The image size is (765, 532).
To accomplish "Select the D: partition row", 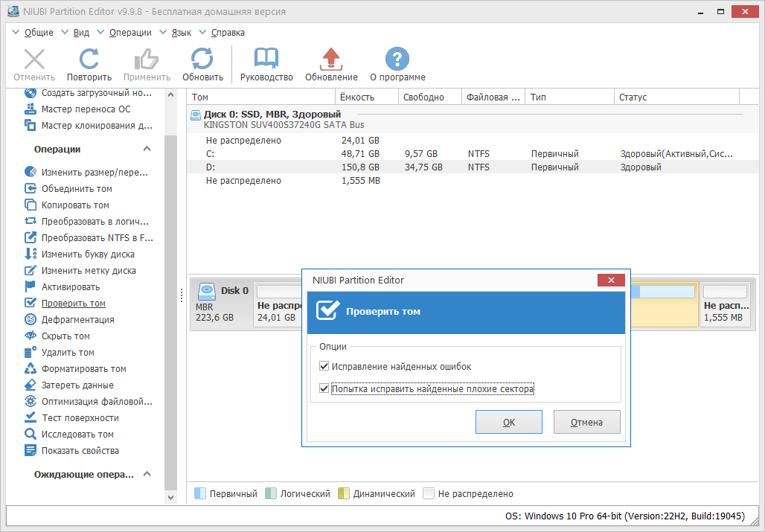I will 473,167.
